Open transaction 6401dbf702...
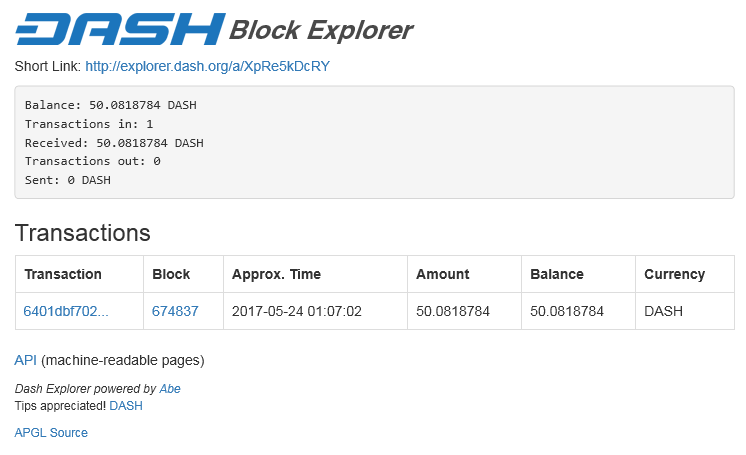The width and height of the screenshot is (746, 455). 66,311
